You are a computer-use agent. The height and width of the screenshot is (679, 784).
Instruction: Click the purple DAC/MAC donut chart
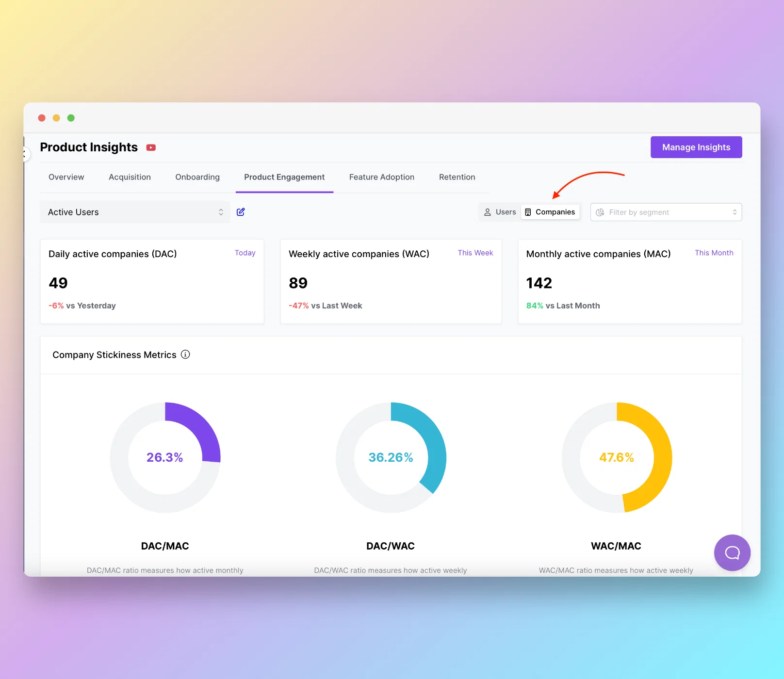165,457
